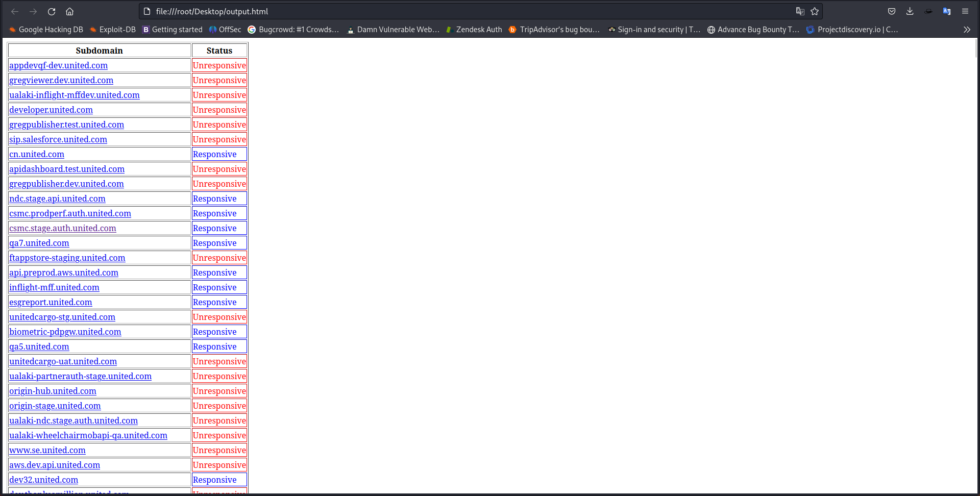This screenshot has width=980, height=496.
Task: Open the Bugcrowd bookmark
Action: 293,29
